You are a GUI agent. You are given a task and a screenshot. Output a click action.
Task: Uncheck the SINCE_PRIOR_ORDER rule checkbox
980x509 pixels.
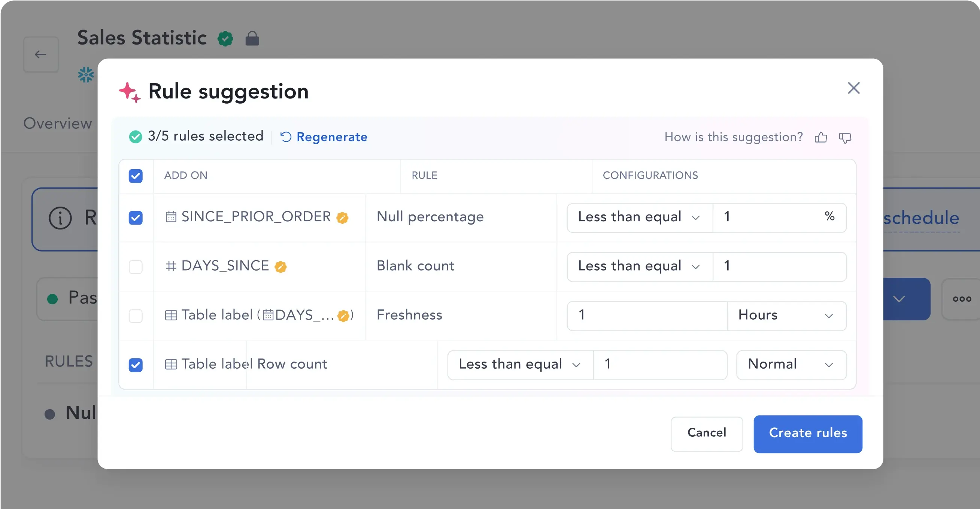pos(136,217)
